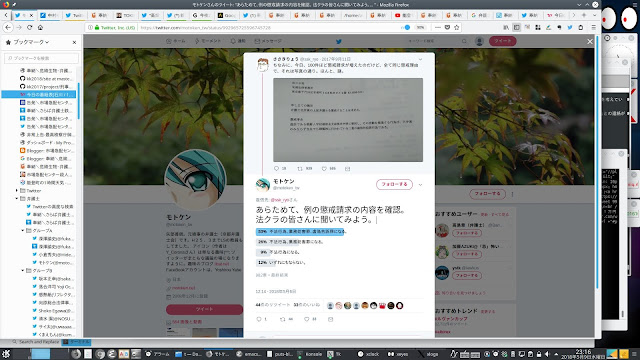Retweet the ささきりょう tweet
The height and width of the screenshot is (360, 640).
300,168
